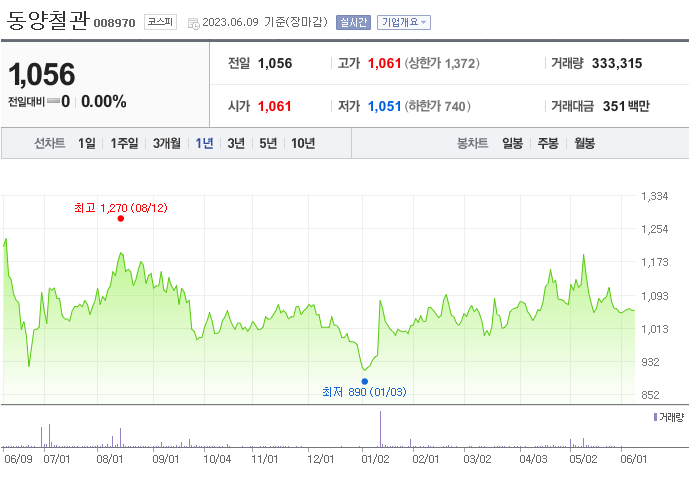
Task: Click the 06/01 x-axis date label
Action: pos(634,459)
